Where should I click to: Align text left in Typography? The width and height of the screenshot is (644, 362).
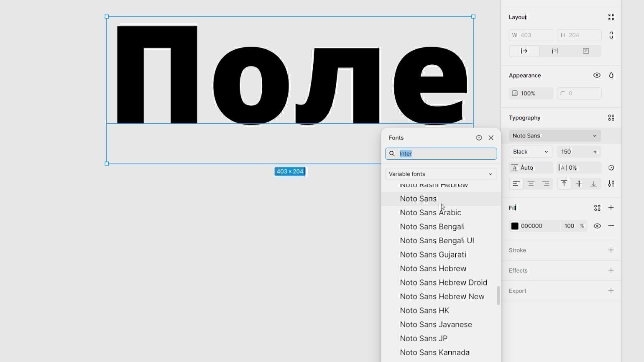(516, 184)
